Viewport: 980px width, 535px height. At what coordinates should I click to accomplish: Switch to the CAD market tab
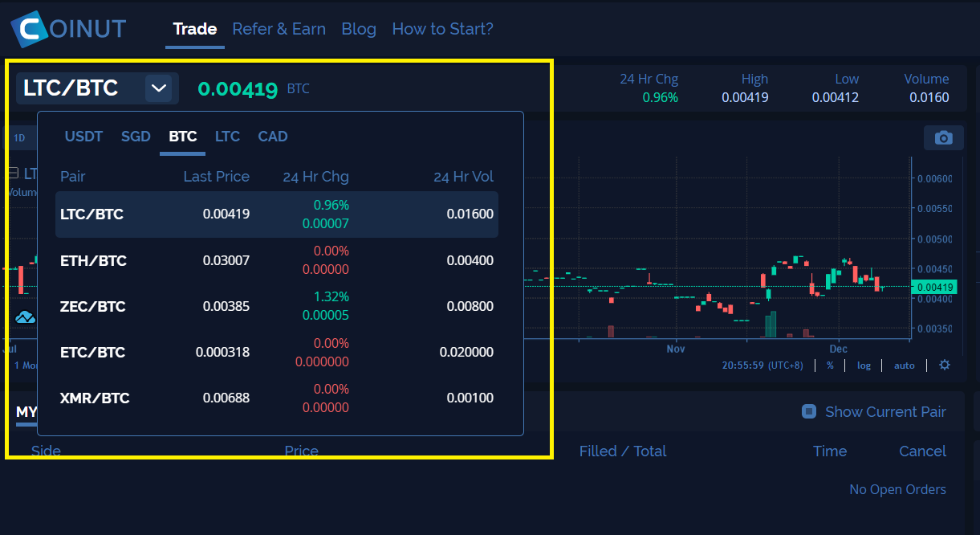point(273,137)
